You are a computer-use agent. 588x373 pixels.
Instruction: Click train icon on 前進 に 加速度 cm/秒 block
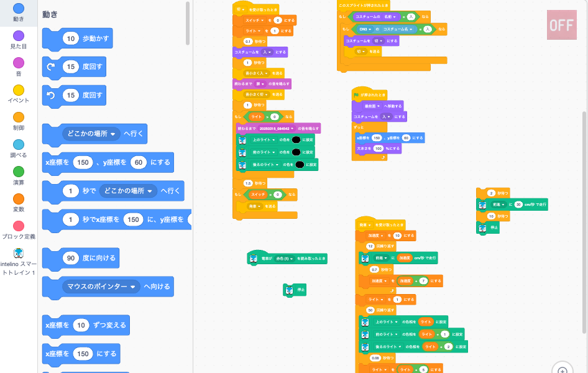[365, 258]
